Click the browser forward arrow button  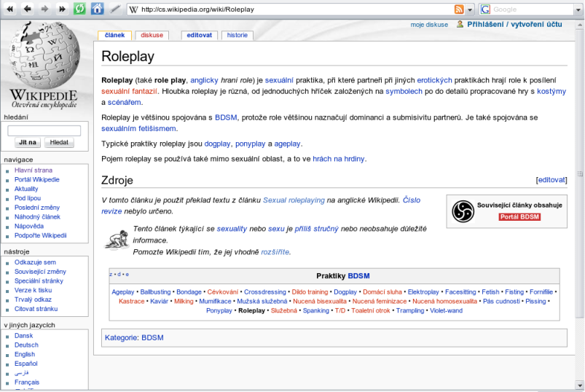point(45,9)
